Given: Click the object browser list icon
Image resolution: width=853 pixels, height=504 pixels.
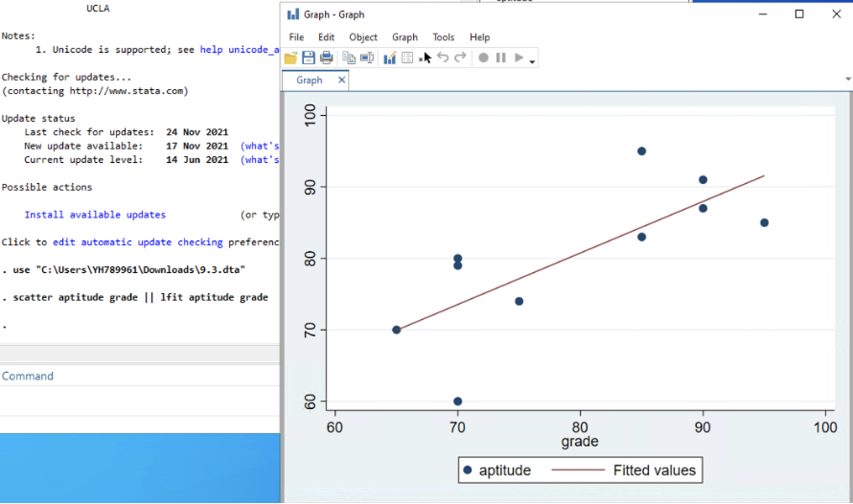Looking at the screenshot, I should 407,57.
